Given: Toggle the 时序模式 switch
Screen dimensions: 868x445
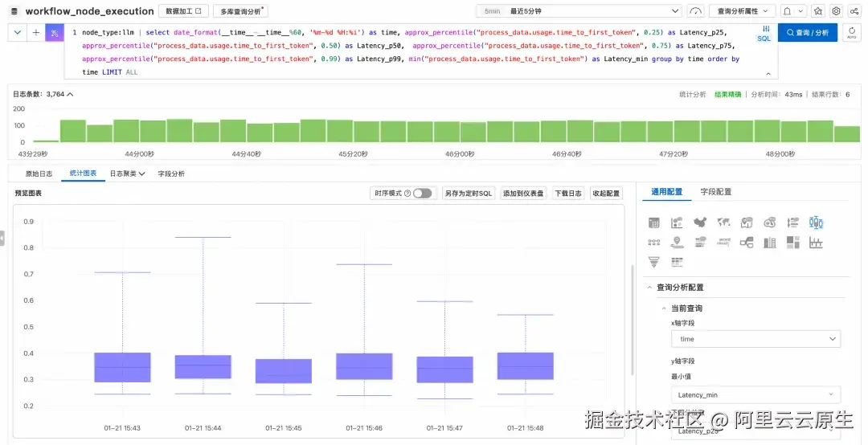Looking at the screenshot, I should (423, 193).
